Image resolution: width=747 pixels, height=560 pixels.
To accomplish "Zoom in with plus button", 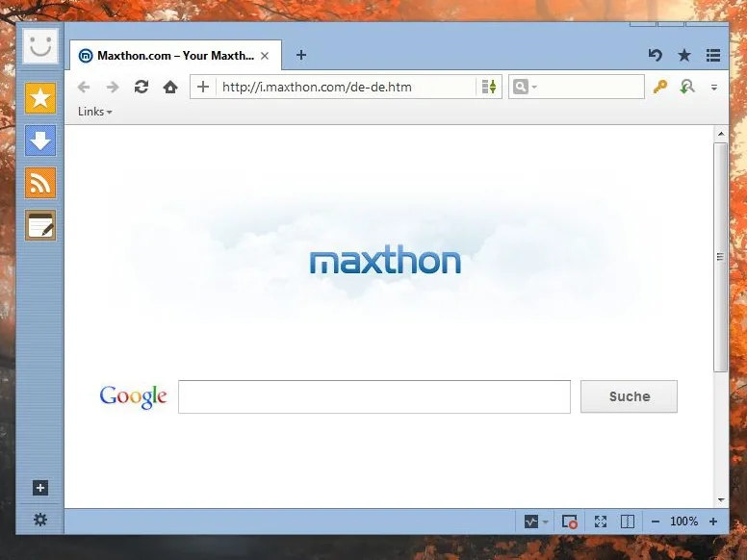I will (713, 522).
